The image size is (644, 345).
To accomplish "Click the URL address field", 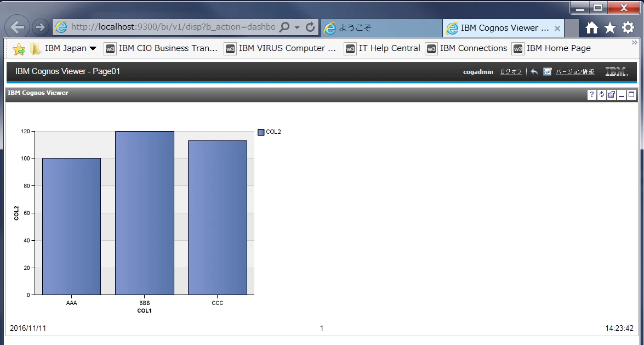I will [x=173, y=27].
